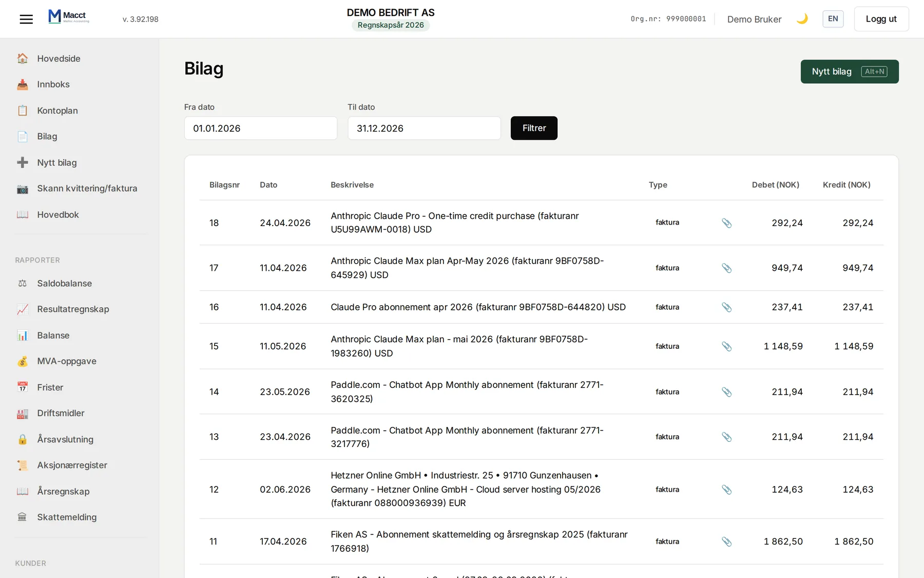The width and height of the screenshot is (924, 578).
Task: Go to Innboks in the sidebar
Action: click(x=53, y=84)
